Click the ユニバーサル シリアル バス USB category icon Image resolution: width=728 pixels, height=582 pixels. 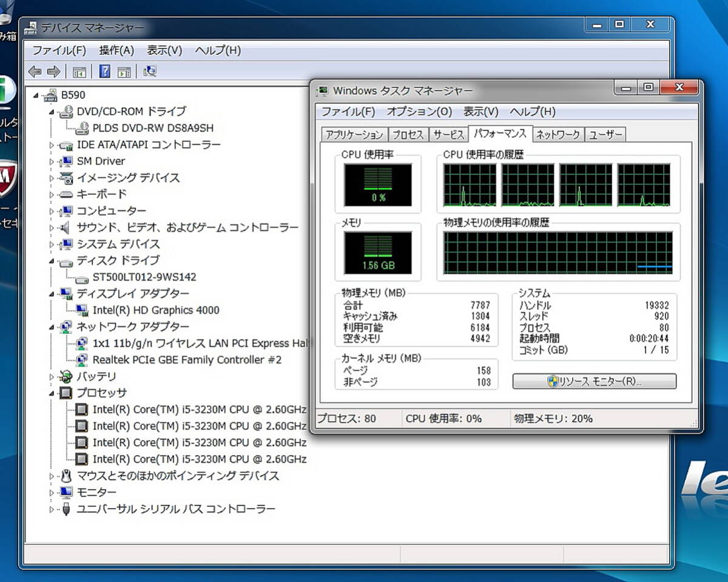point(66,509)
